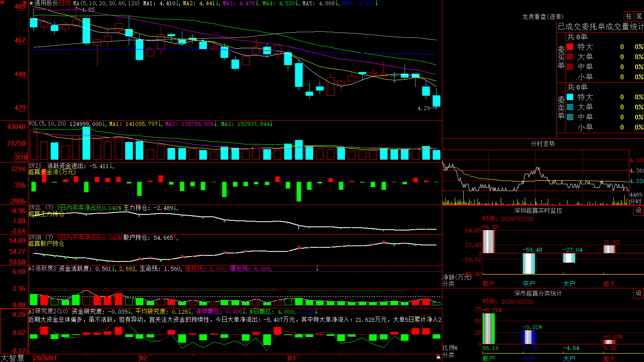Screen dimensions: 644x362
Task: Click the 活跃资金进出: -5.411 value
Action: pos(78,166)
